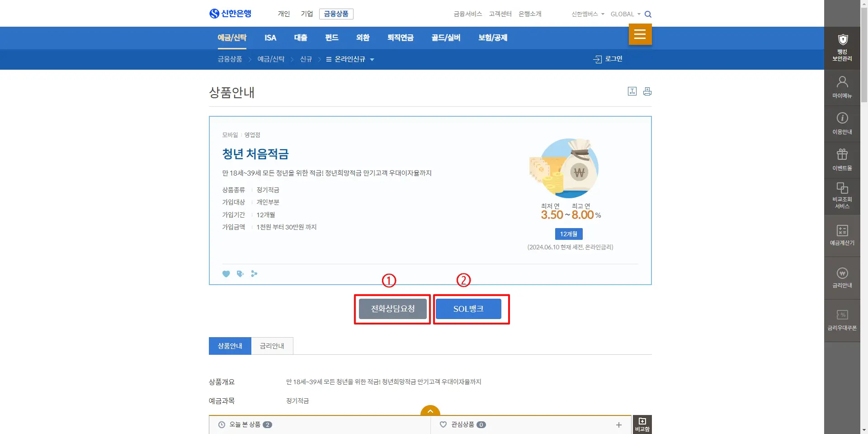Viewport: 868px width, 434px height.
Task: Click the 비교함 compare box icon
Action: (x=642, y=424)
